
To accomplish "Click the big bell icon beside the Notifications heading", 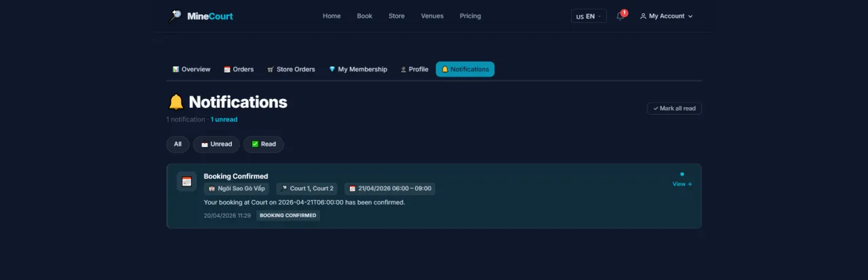I will pyautogui.click(x=176, y=102).
